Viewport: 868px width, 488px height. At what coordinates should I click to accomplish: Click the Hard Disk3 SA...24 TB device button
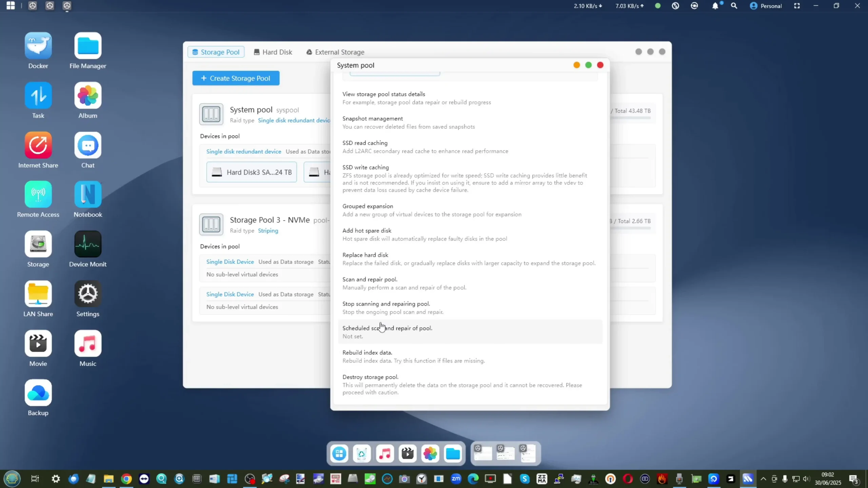tap(252, 172)
